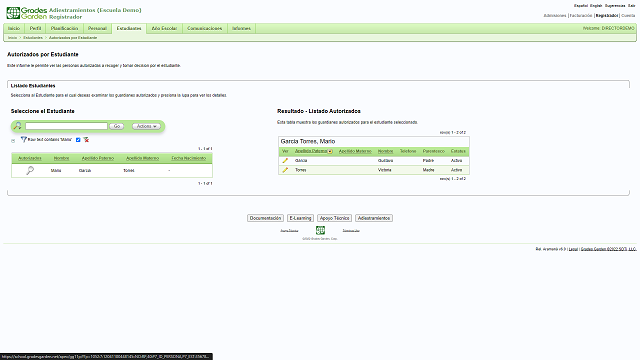Switch language to Español
Image resolution: width=640 pixels, height=360 pixels.
581,6
